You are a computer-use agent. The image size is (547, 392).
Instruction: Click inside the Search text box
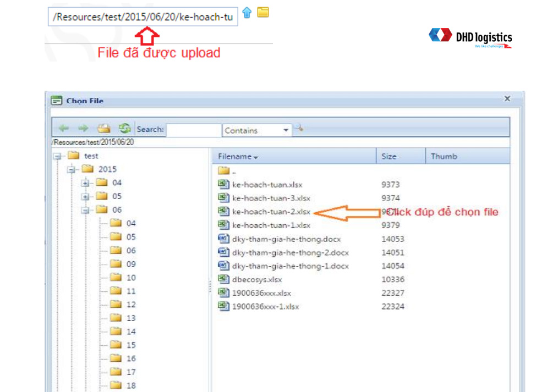point(194,129)
